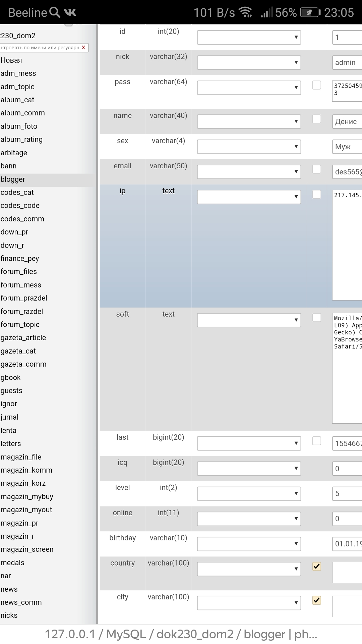Click the nick value field containing admin
The height and width of the screenshot is (644, 362).
tap(347, 63)
